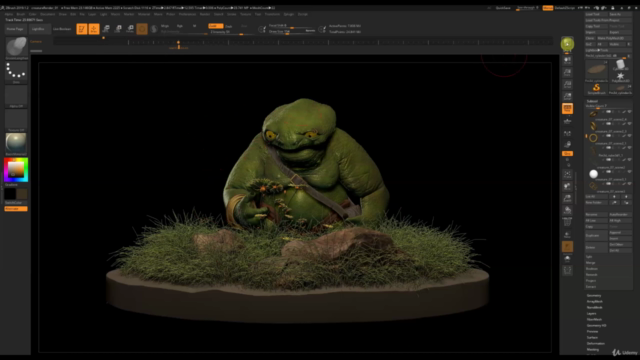The width and height of the screenshot is (640, 360).
Task: Expand the Remesh subtool section
Action: point(591,275)
